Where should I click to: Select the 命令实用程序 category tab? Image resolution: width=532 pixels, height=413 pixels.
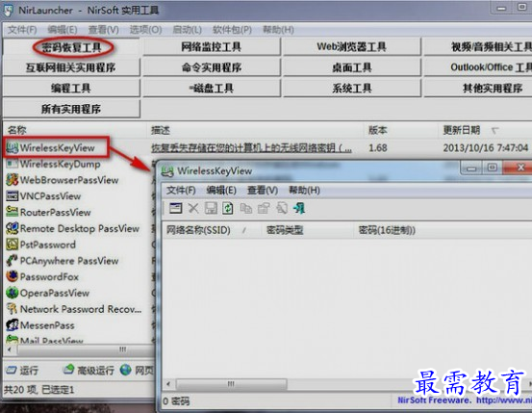(212, 67)
